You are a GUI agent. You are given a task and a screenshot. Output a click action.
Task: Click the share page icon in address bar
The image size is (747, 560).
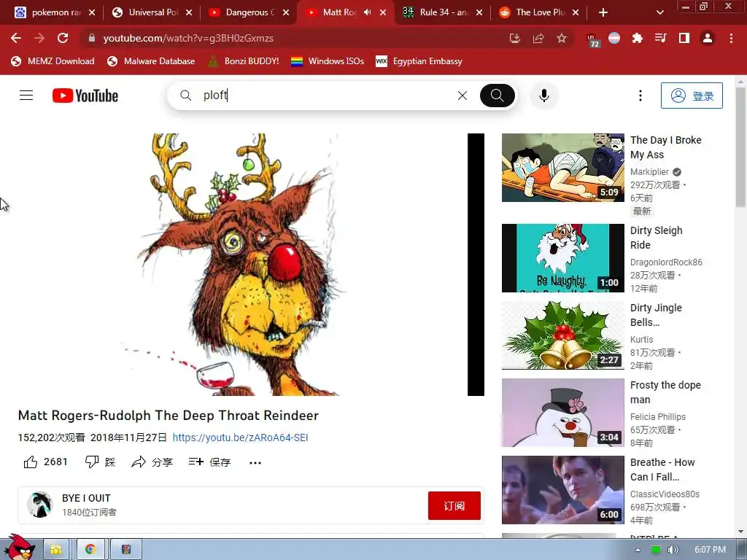538,38
